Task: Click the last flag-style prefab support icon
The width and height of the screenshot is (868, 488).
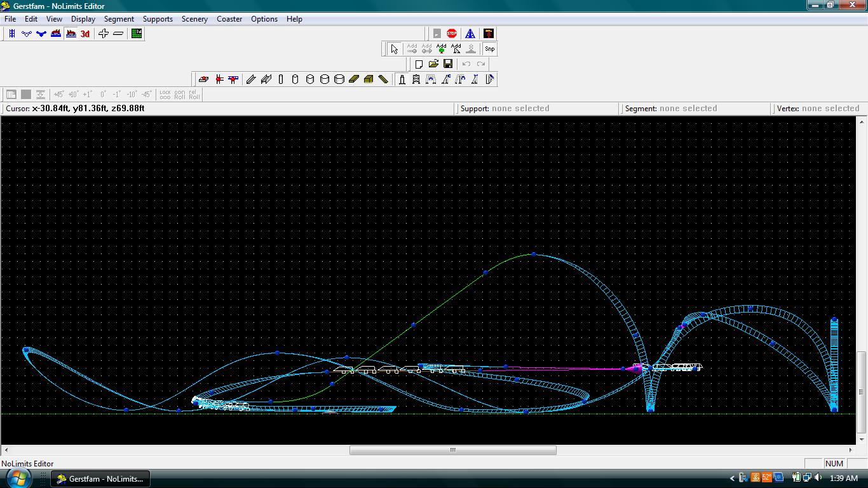Action: tap(489, 79)
